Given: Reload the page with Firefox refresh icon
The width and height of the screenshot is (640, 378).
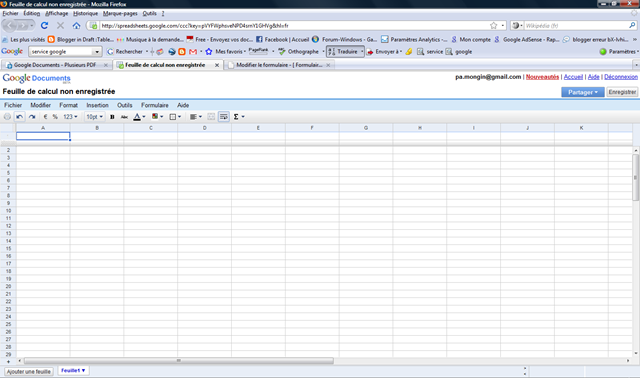Looking at the screenshot, I should click(x=44, y=25).
